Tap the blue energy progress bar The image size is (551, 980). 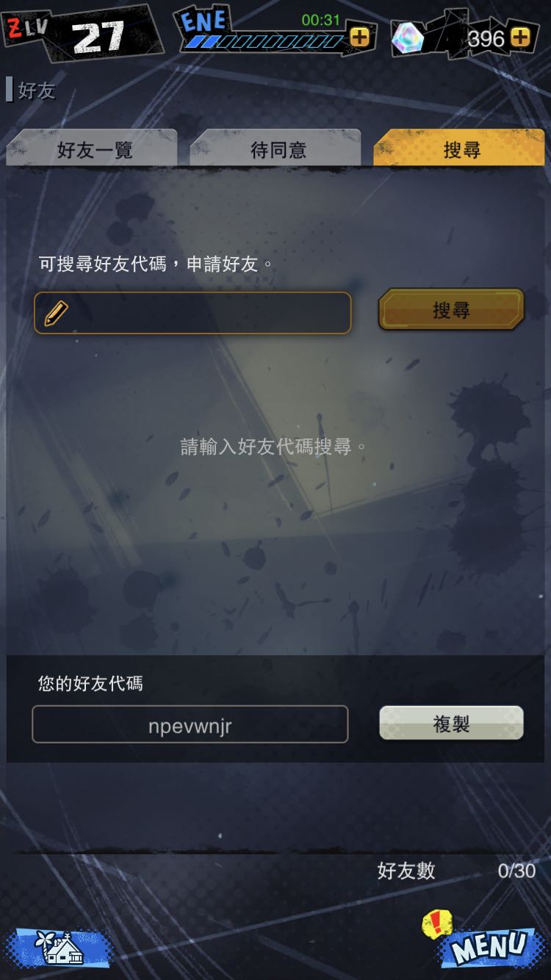click(x=264, y=42)
